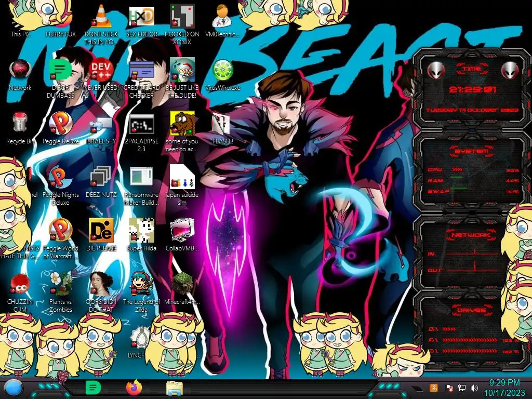The image size is (532, 399).
Task: Open the green chat app pinned to taskbar
Action: (94, 388)
